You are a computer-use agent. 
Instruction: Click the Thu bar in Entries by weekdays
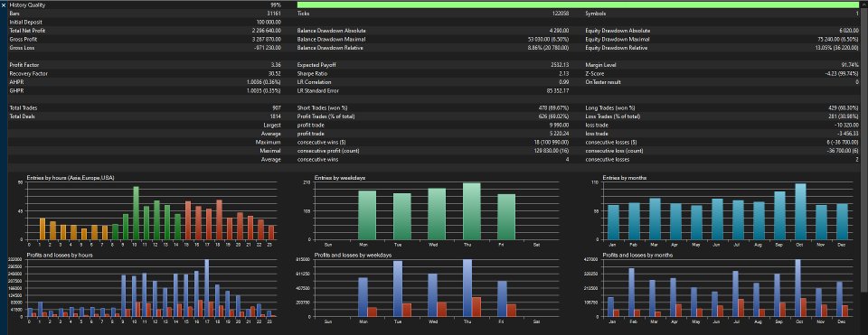[x=471, y=211]
